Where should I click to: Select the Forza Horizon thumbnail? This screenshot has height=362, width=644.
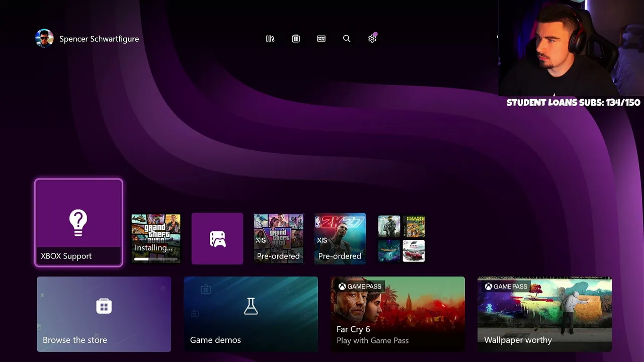pyautogui.click(x=414, y=251)
